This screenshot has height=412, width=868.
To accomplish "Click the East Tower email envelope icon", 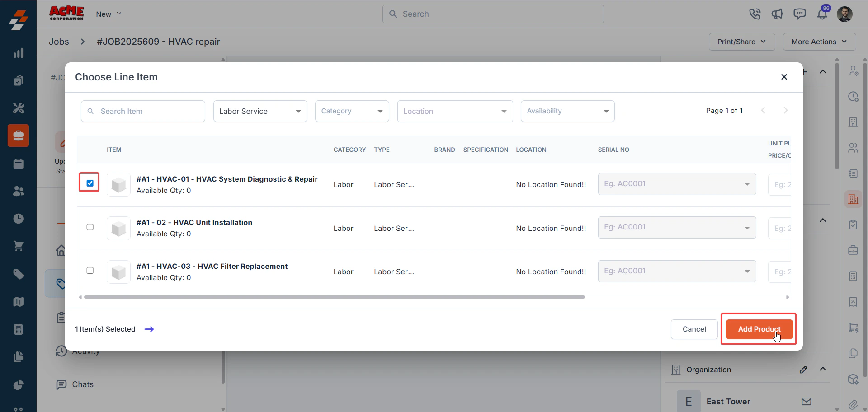I will 807,401.
